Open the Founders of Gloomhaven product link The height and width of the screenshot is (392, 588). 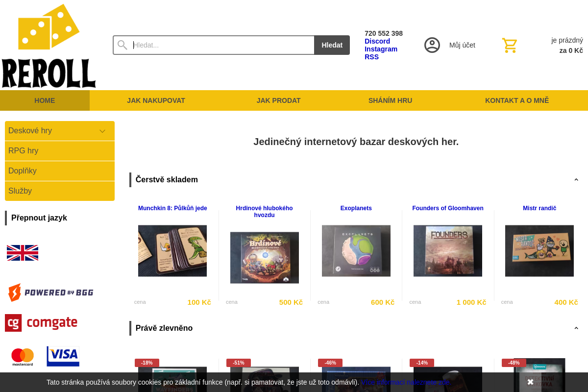(x=448, y=208)
